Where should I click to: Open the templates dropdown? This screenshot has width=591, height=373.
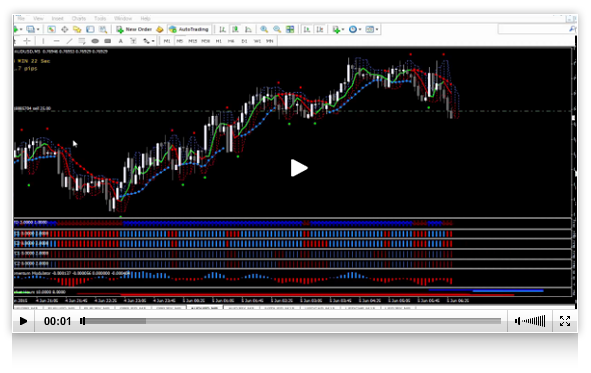pyautogui.click(x=372, y=29)
